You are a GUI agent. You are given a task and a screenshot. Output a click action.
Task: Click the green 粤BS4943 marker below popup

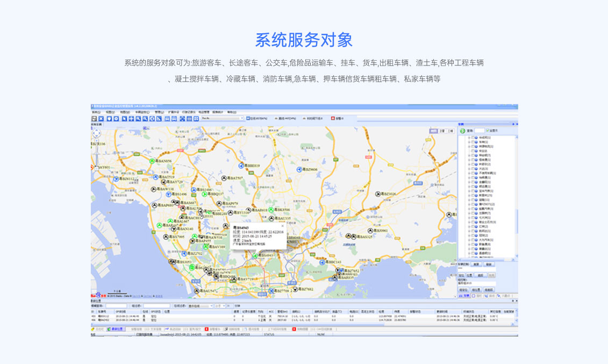255,256
